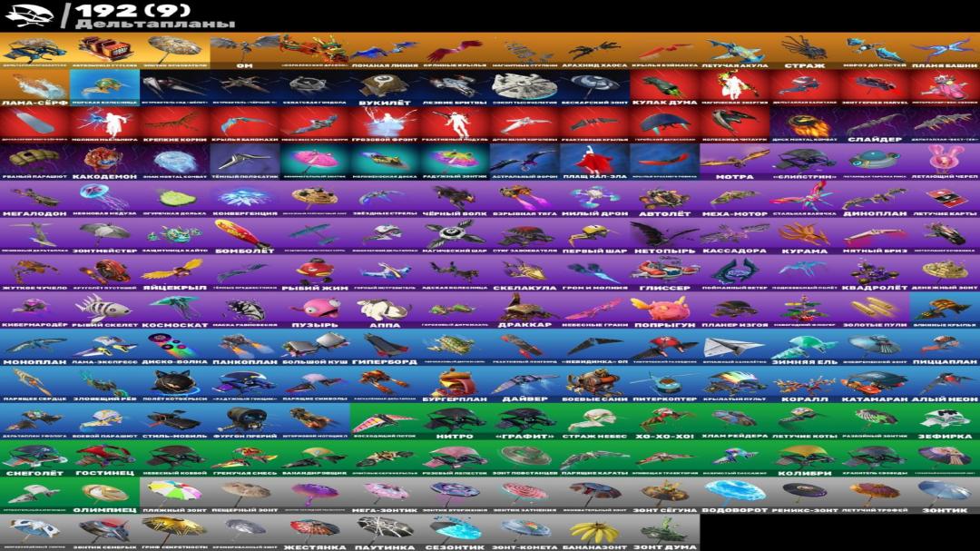Choose the МОТРА glider thumbnail
980x551 pixels.
click(x=735, y=162)
